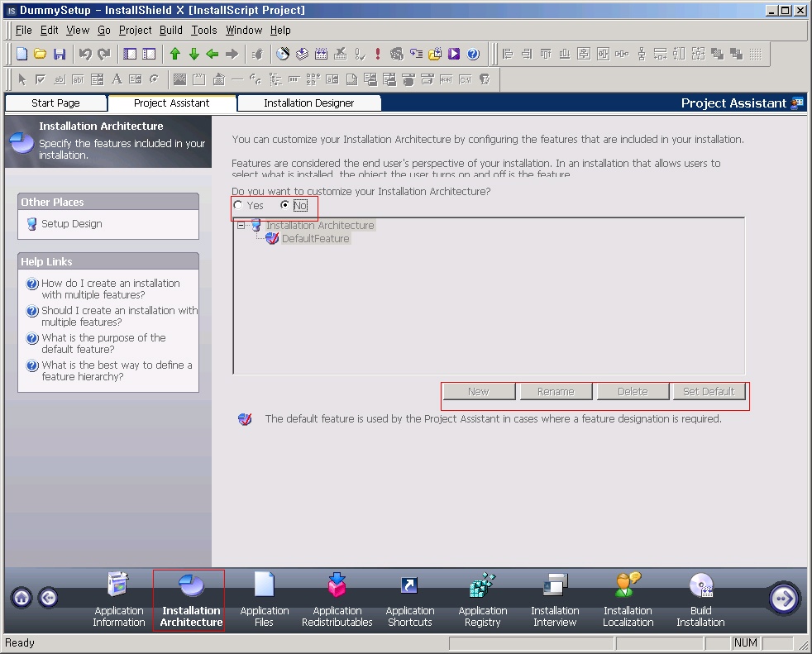Click the Set Default button
This screenshot has width=812, height=654.
tap(709, 391)
